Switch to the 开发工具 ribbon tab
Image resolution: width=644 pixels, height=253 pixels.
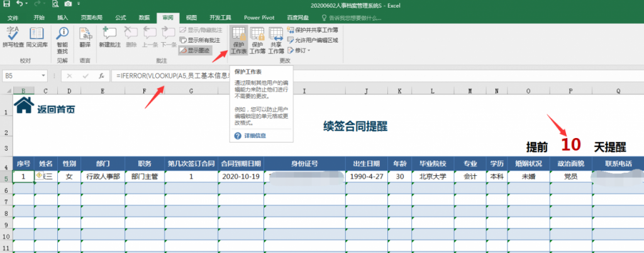click(x=220, y=18)
